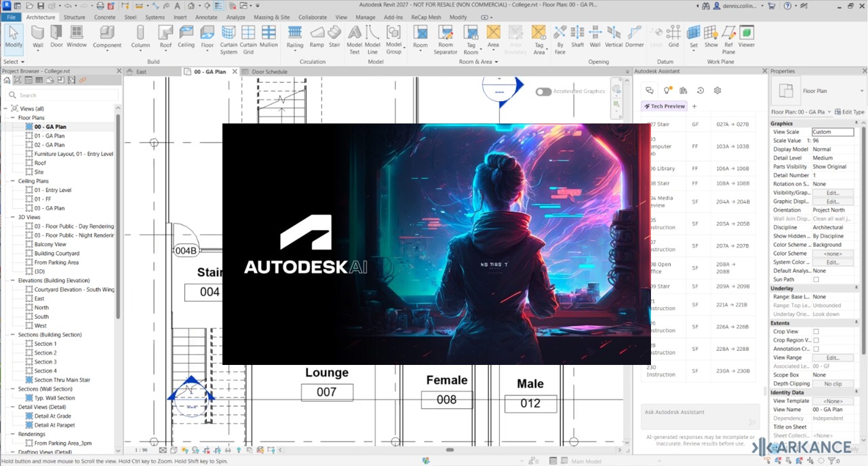Image resolution: width=868 pixels, height=466 pixels.
Task: Select the Railing tool
Action: pos(295,37)
